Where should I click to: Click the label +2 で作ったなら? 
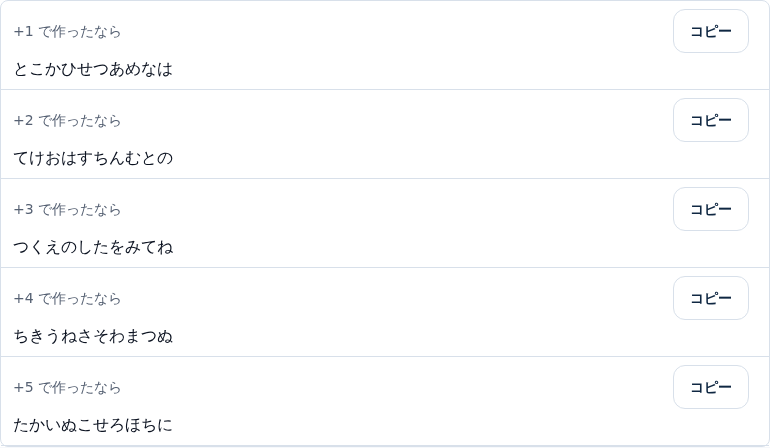click(67, 120)
